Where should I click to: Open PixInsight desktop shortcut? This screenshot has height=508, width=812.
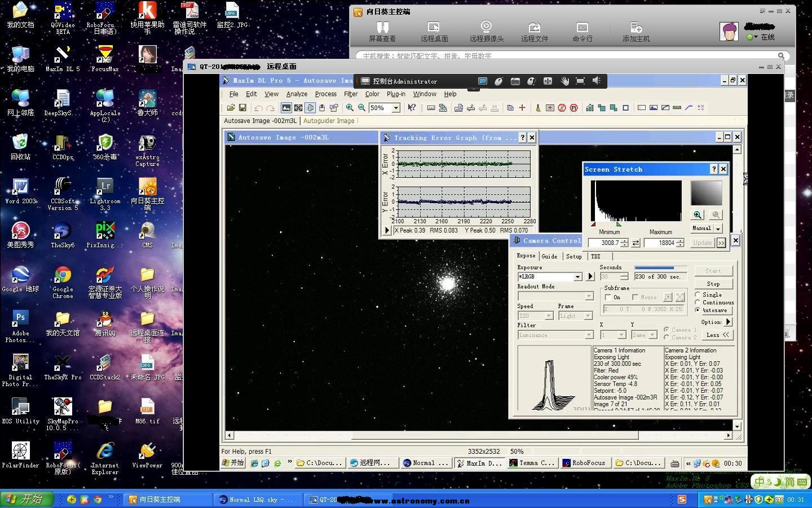(105, 234)
